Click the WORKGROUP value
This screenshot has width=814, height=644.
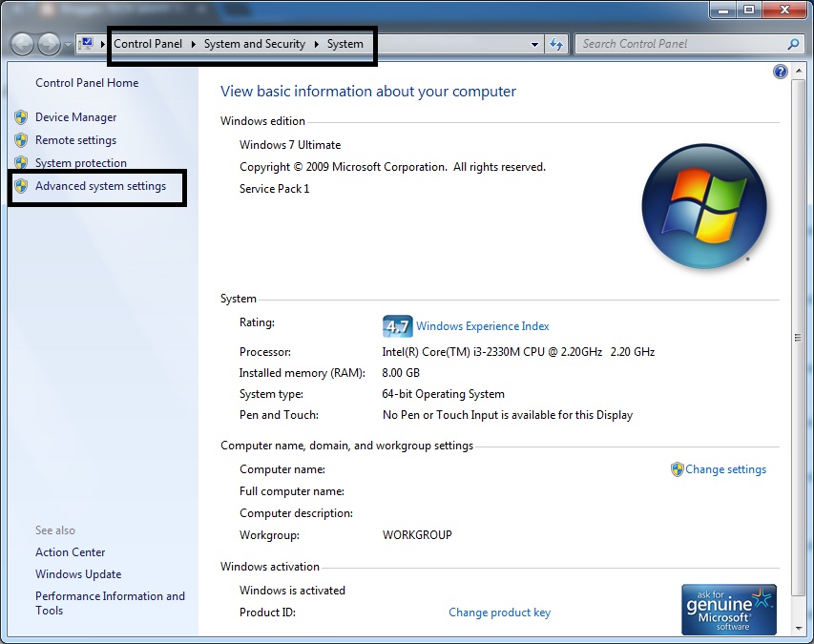(417, 535)
